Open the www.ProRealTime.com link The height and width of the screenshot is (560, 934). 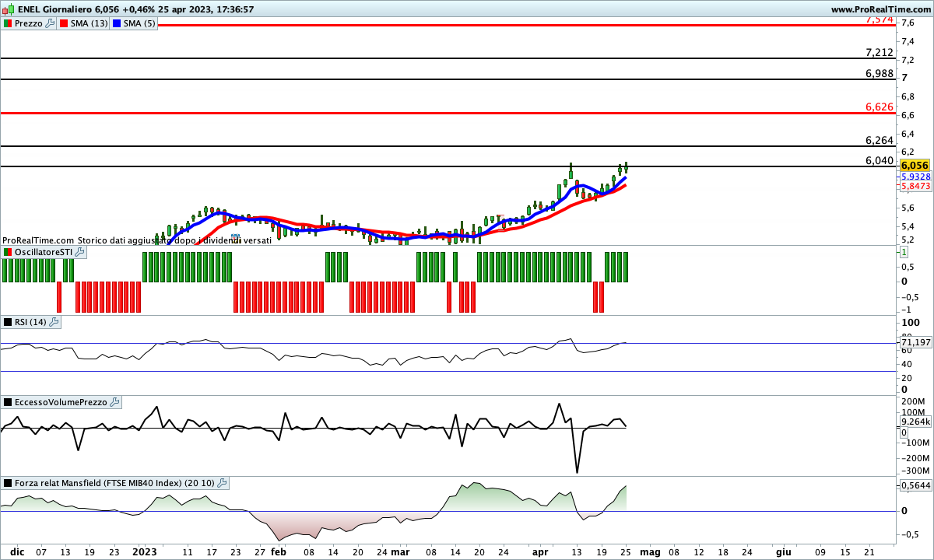[x=881, y=9]
